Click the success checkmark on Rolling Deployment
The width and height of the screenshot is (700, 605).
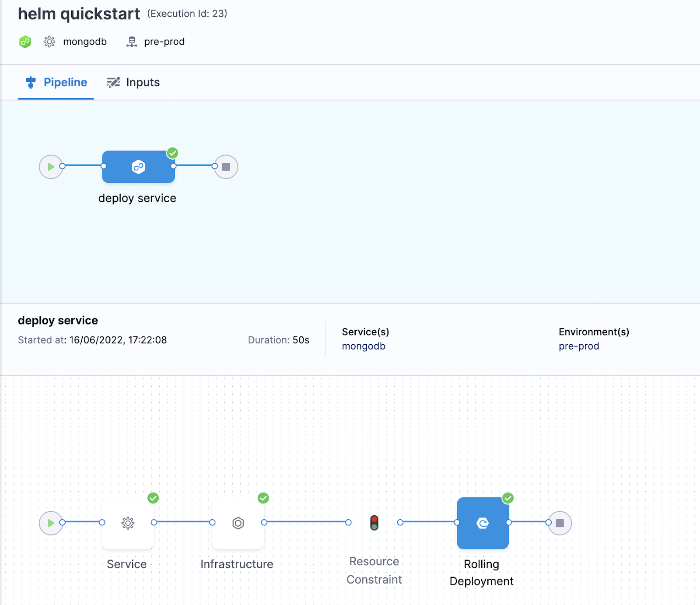point(508,498)
